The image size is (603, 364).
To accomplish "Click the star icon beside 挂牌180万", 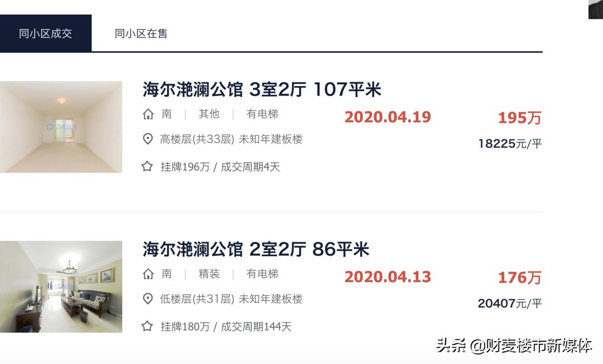I will point(147,327).
